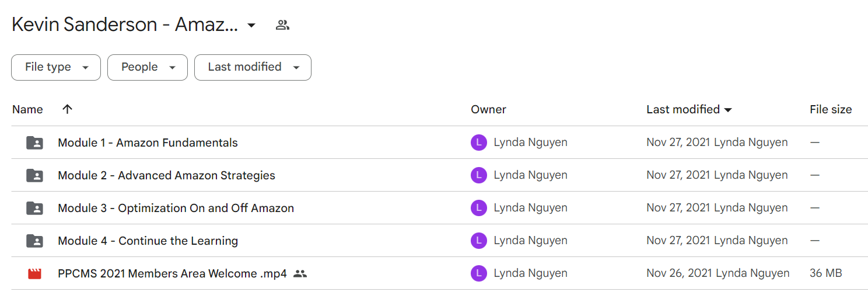868x302 pixels.
Task: Click shared icon next to PPCMS mp4 filename
Action: coord(300,273)
